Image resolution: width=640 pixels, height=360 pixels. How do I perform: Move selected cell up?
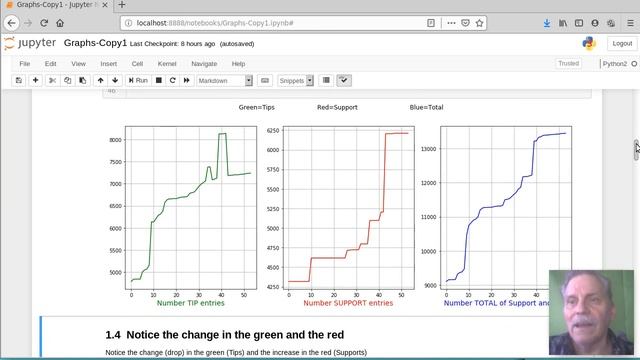coord(100,80)
